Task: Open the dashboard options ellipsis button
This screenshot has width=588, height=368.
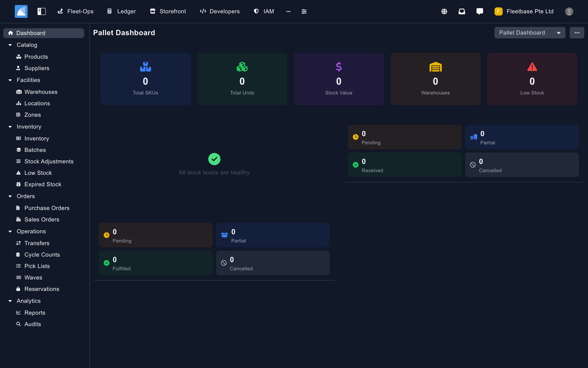Action: [577, 33]
